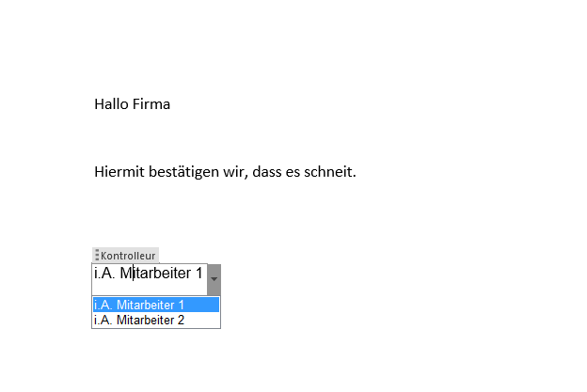Click the i.A. prefix in the combo field
Viewport: 587px width, 392px height.
104,273
